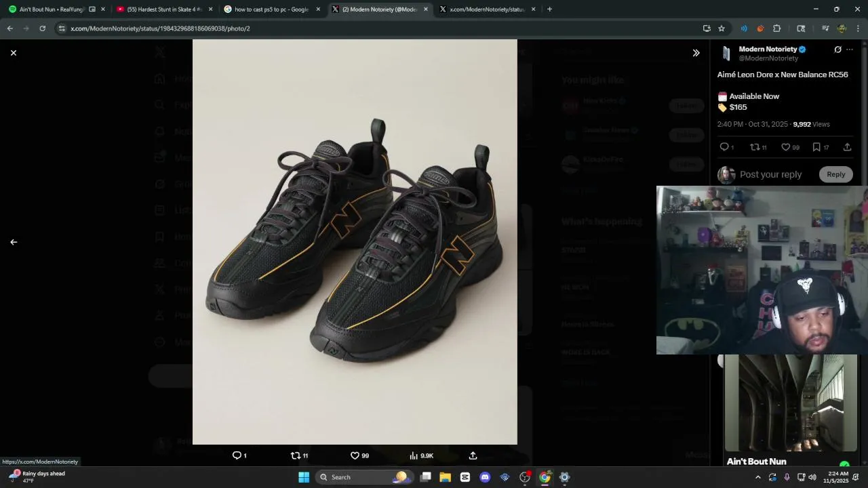Close the photo viewer with the X icon

(13, 53)
